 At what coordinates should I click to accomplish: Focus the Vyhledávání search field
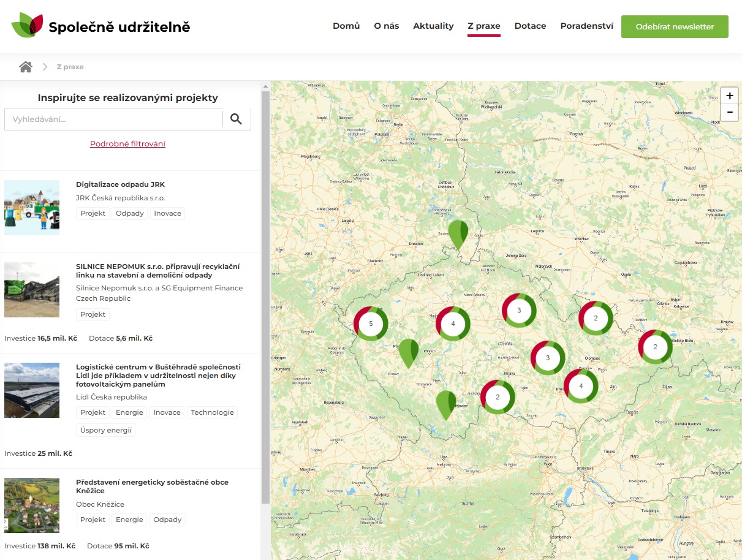(x=113, y=119)
